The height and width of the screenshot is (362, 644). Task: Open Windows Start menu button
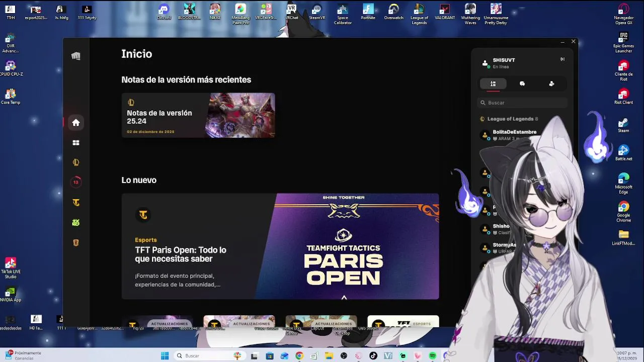(165, 355)
